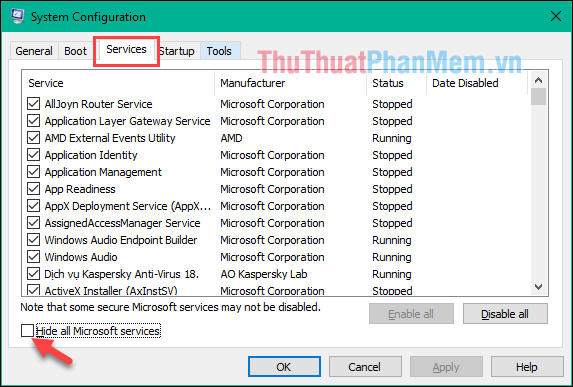The image size is (573, 387).
Task: Toggle Application Identity checkbox
Action: pos(34,155)
